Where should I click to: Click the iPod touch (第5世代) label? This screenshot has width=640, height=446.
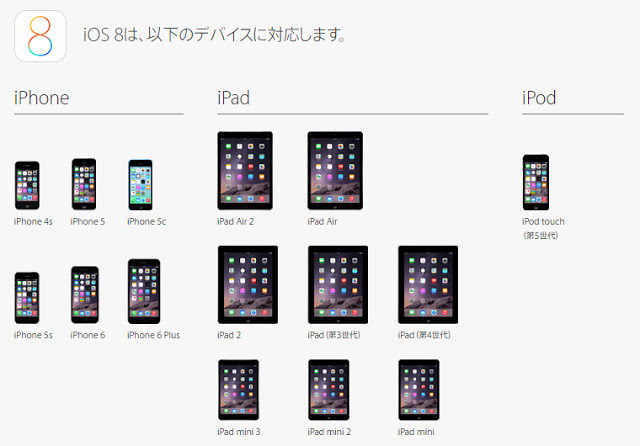543,228
